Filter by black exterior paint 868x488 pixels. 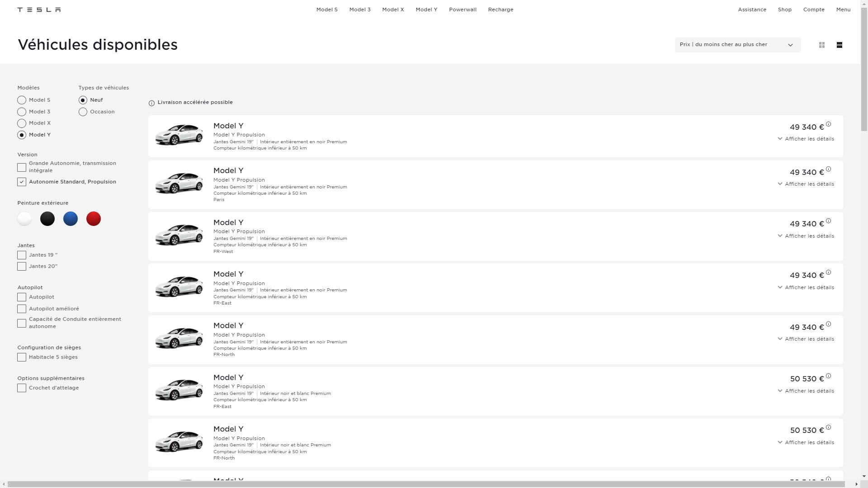click(47, 219)
